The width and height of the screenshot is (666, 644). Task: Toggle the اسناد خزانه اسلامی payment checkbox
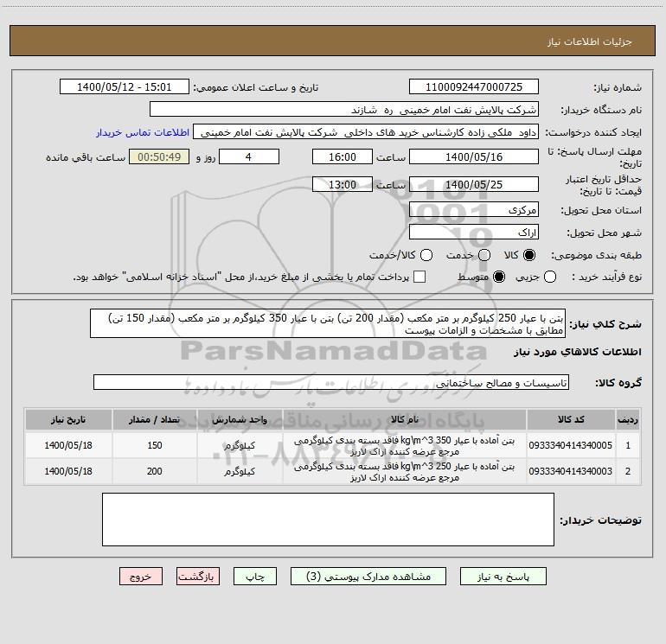(419, 277)
